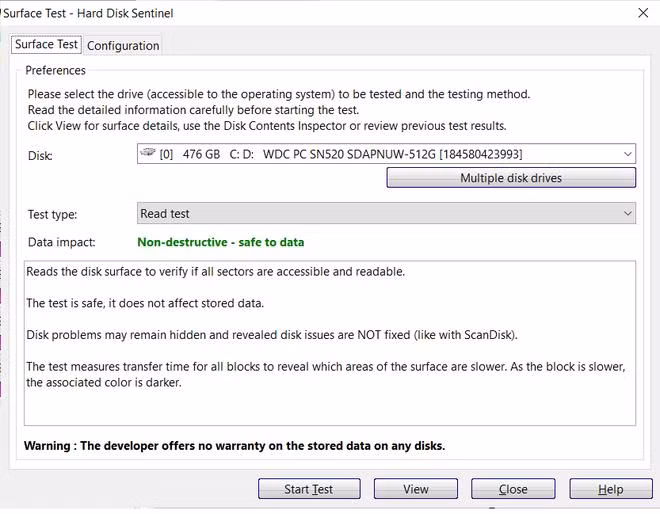
Task: Click the Surface Test window title bar
Action: point(300,12)
